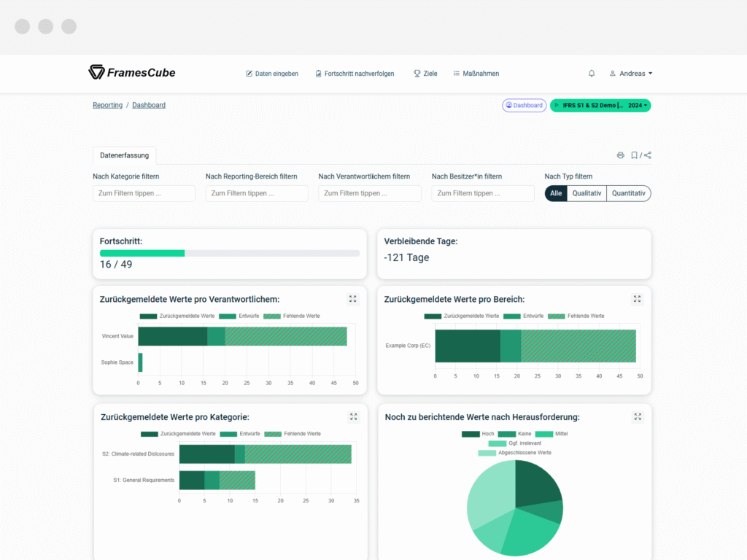Click the '-121 Tage' value

(406, 257)
